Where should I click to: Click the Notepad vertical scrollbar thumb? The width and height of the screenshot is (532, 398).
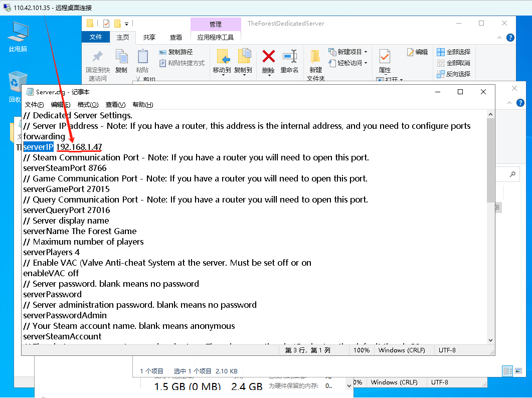490,160
